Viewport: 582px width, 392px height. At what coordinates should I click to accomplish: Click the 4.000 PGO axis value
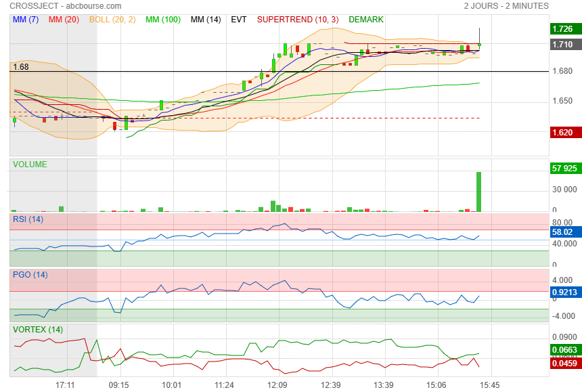pos(562,280)
